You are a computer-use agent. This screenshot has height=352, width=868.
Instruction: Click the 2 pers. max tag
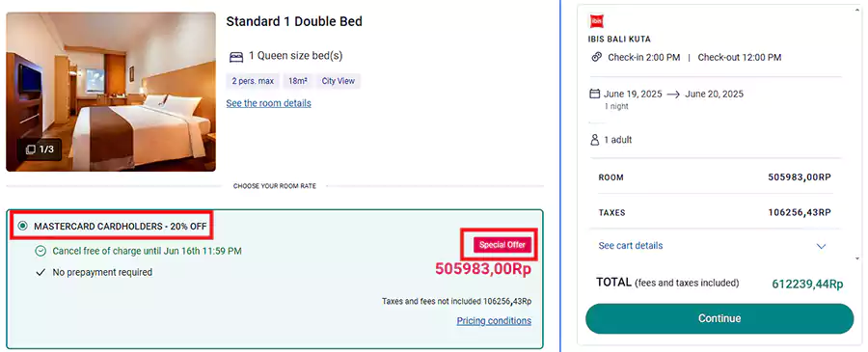[x=253, y=81]
